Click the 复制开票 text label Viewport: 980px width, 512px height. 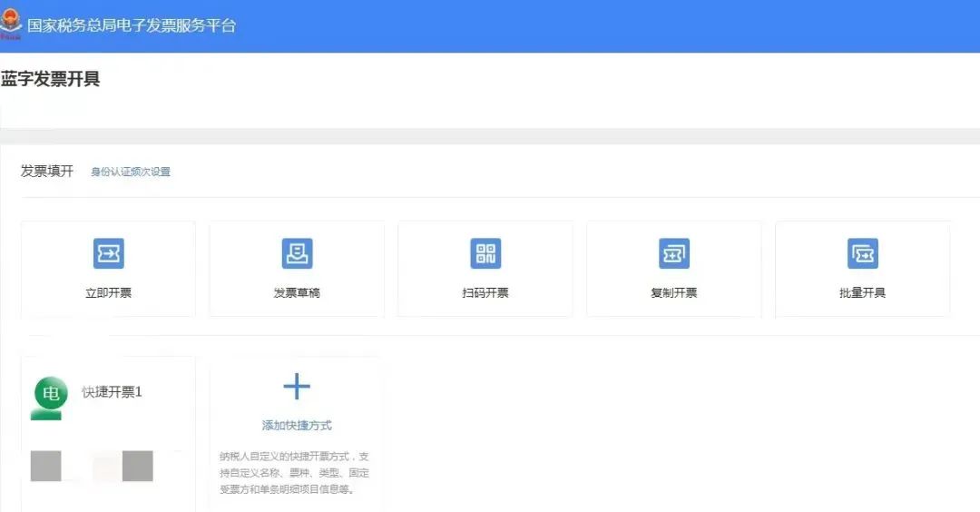point(674,293)
